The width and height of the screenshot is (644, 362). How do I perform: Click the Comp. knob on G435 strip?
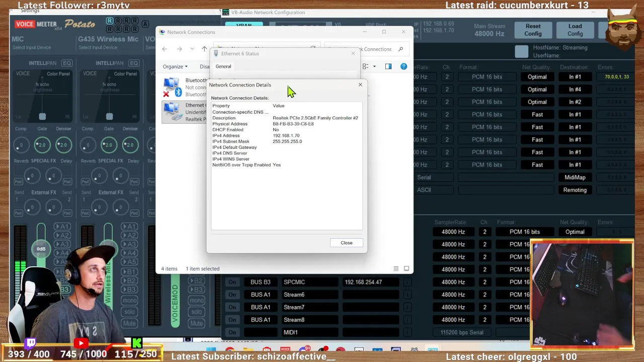tap(88, 145)
